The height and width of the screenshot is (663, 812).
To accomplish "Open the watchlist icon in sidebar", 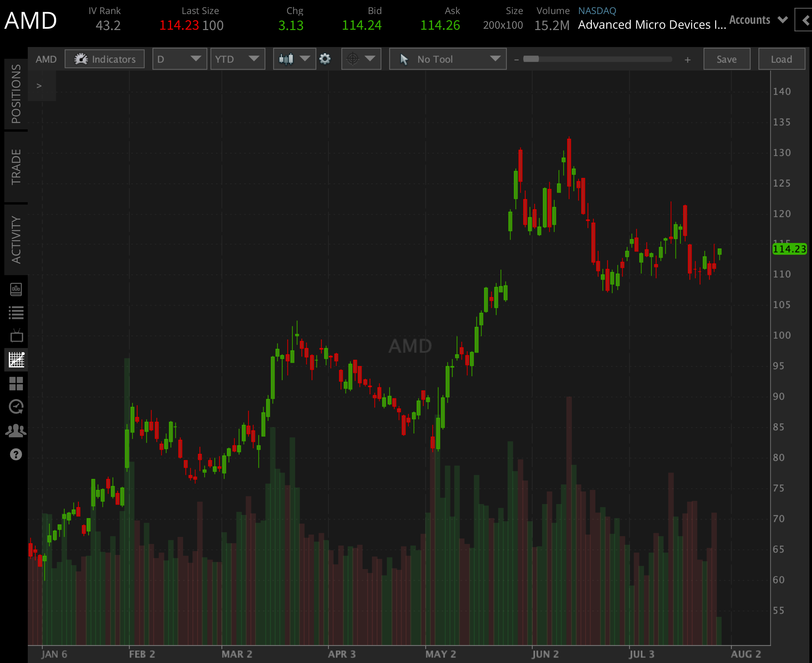I will click(16, 313).
